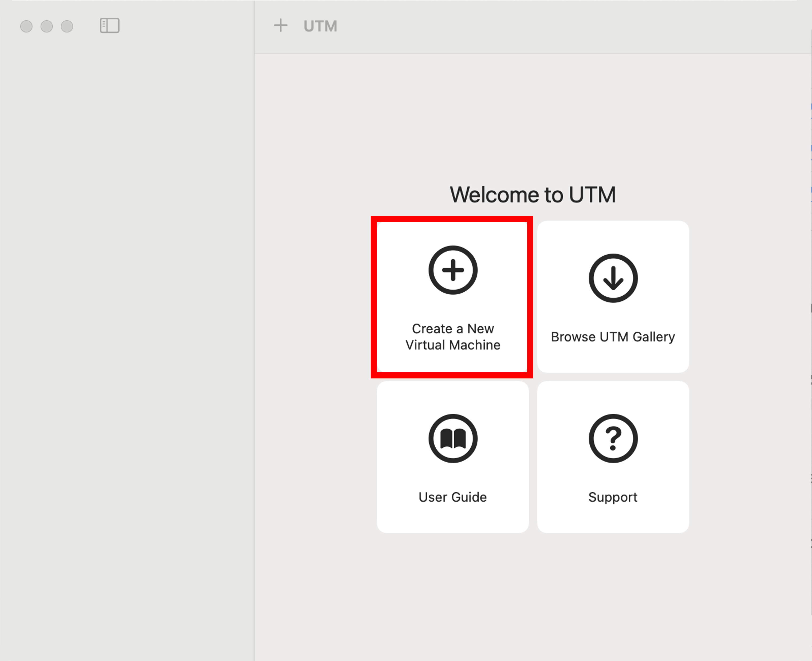This screenshot has width=812, height=661.
Task: Click the circled download arrow icon
Action: tap(613, 278)
